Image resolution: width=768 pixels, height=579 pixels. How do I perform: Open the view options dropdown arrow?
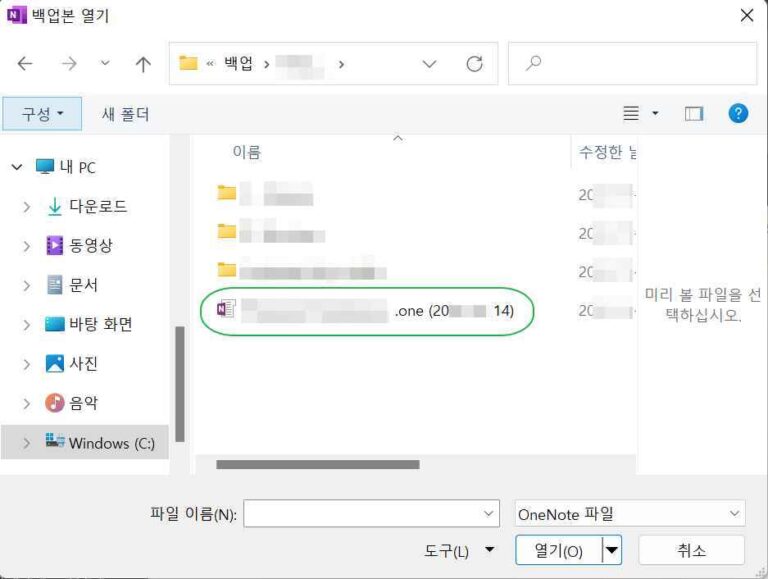655,114
